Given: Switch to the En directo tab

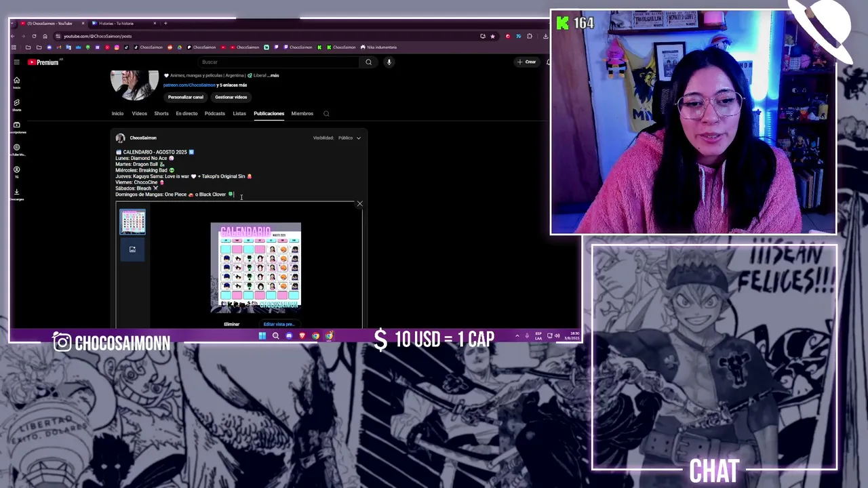Looking at the screenshot, I should pyautogui.click(x=186, y=113).
